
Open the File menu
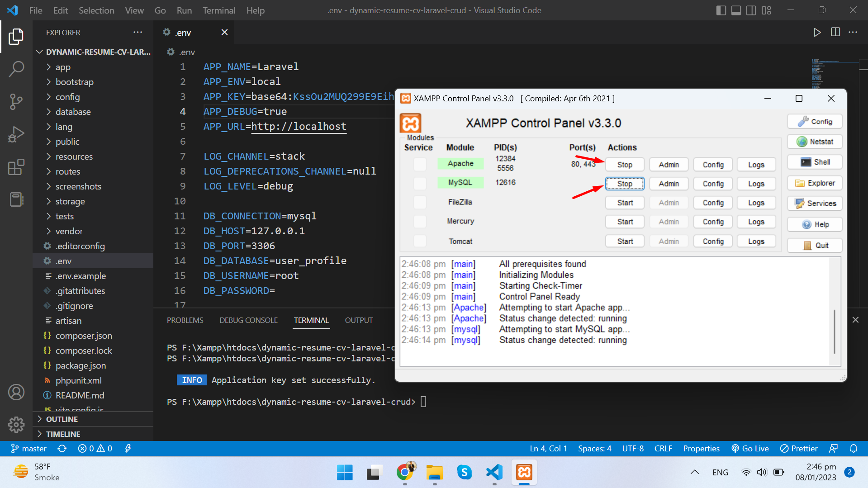pos(36,10)
